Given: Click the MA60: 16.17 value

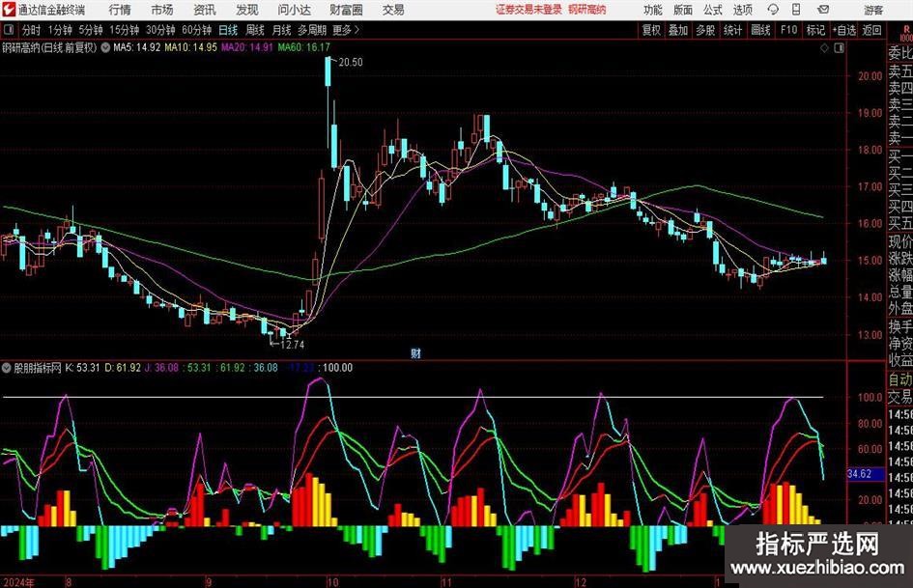Looking at the screenshot, I should (x=304, y=47).
